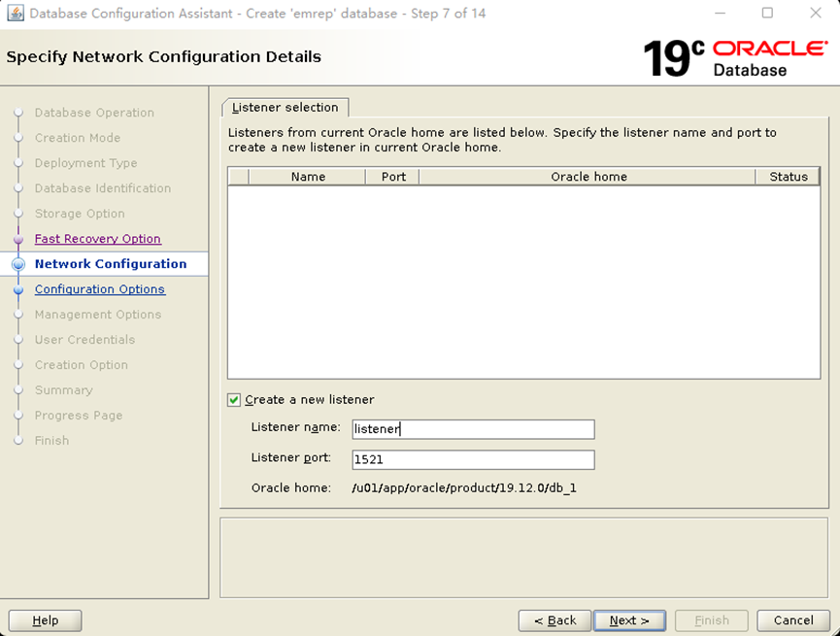The width and height of the screenshot is (840, 636).
Task: Select the Listener selection tab
Action: click(x=285, y=107)
